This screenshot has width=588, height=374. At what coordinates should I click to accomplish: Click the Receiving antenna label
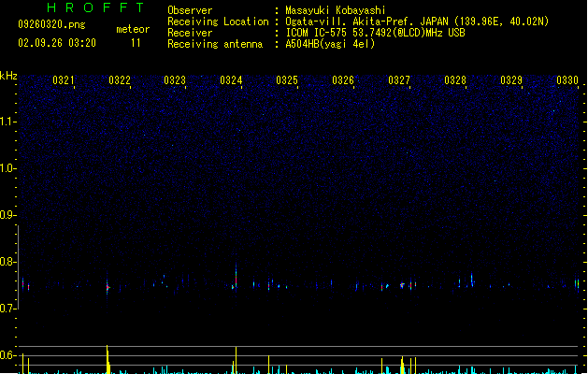coord(215,44)
